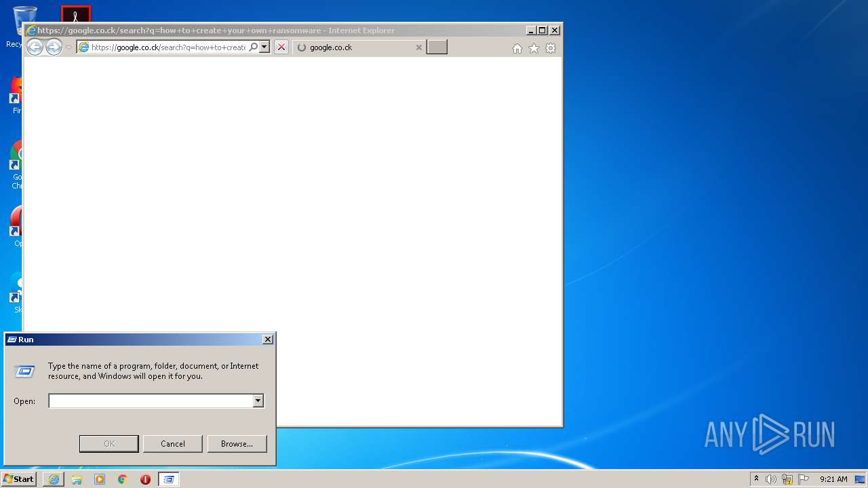Open Google Chrome from taskbar
868x488 pixels.
point(123,479)
